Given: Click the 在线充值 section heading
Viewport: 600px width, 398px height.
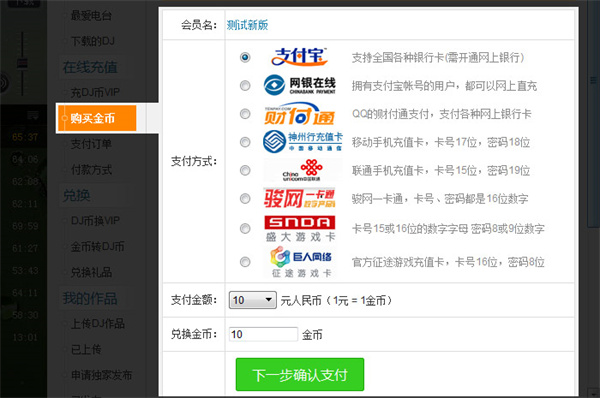Looking at the screenshot, I should point(90,67).
